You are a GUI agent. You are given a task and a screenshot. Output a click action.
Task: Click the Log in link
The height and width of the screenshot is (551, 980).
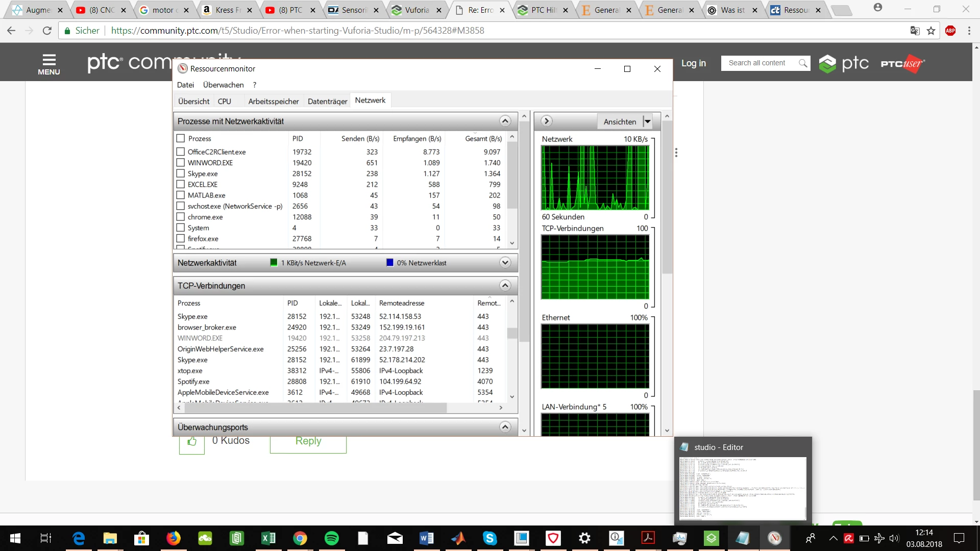[694, 63]
